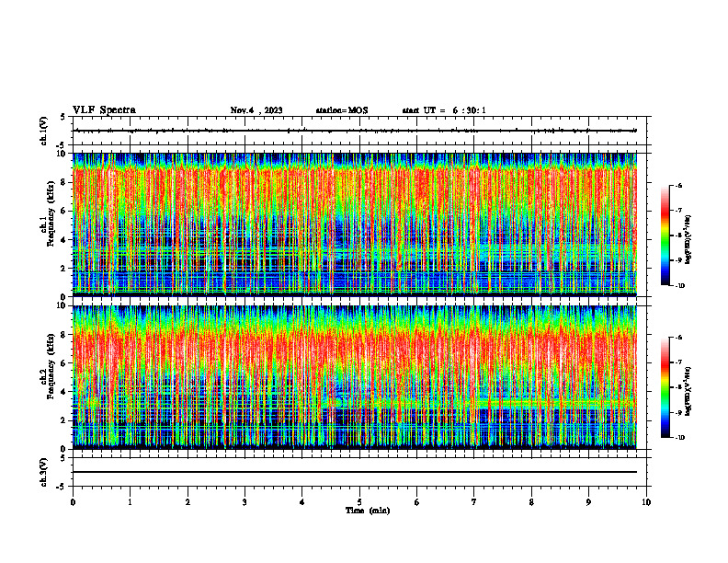The height and width of the screenshot is (563, 728).
Task: Click the ch.1 spectrogram color scale bar
Action: (x=665, y=236)
